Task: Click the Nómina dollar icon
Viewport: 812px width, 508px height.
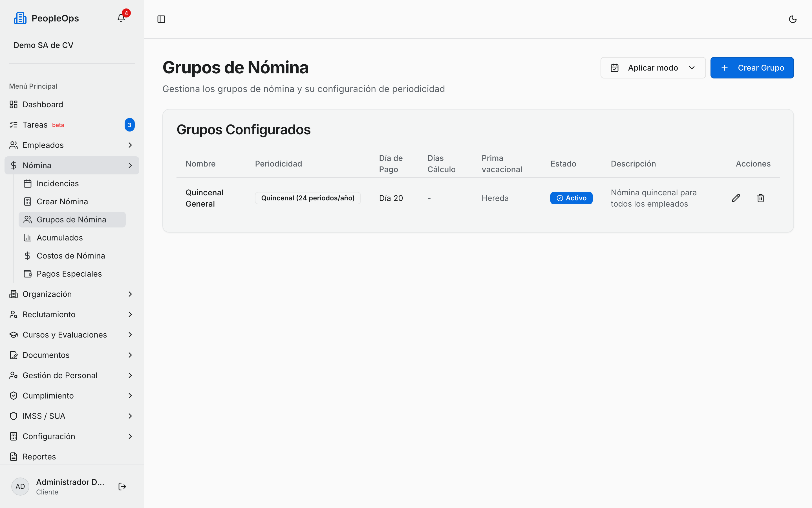Action: (14, 165)
